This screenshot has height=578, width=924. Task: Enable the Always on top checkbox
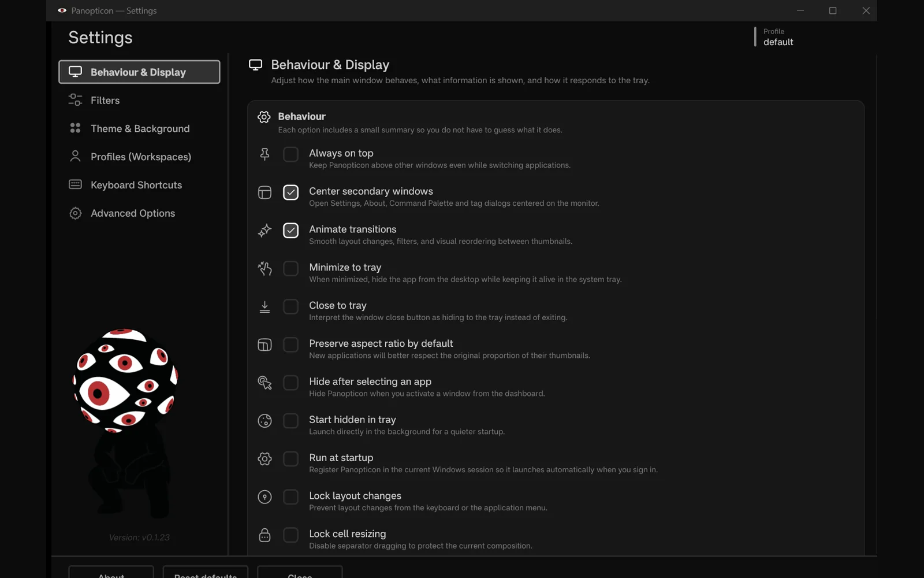tap(290, 154)
